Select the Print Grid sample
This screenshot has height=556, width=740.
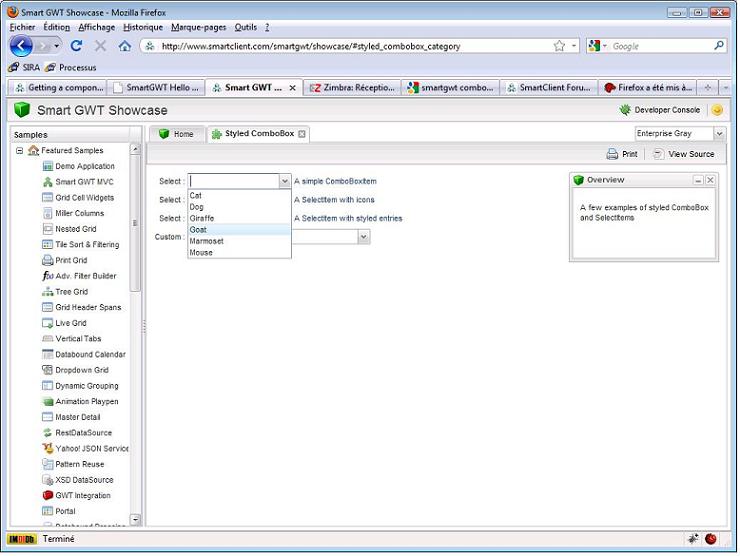coord(70,260)
